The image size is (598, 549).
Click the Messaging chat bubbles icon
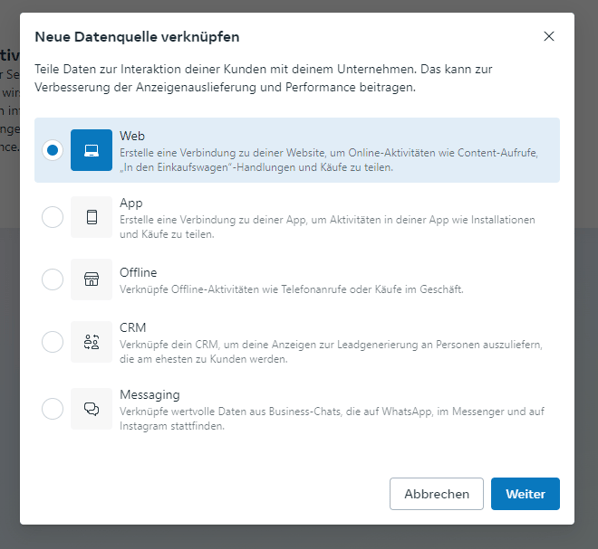click(x=92, y=409)
